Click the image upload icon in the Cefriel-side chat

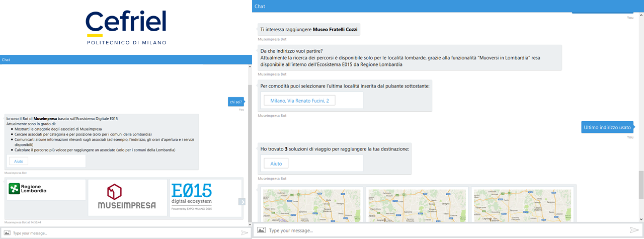coord(7,233)
